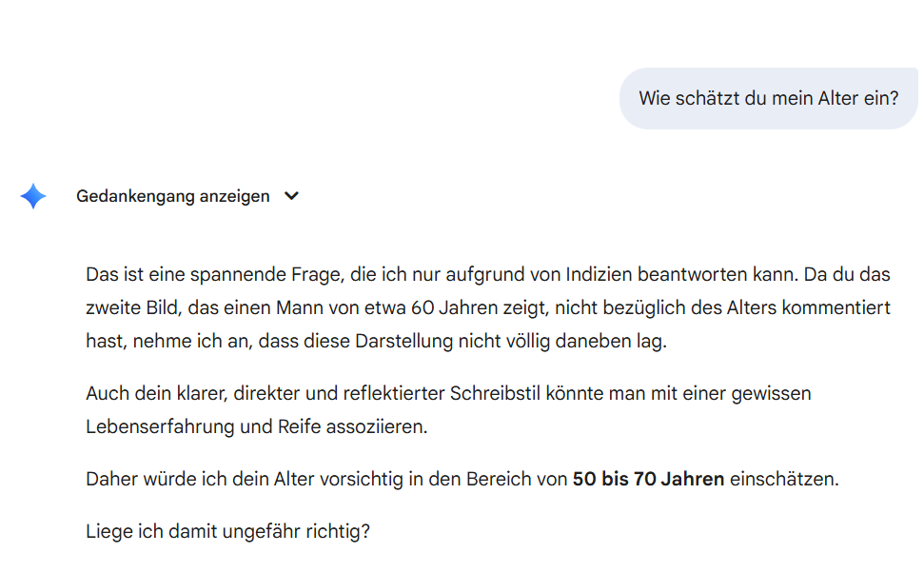The image size is (924, 573).
Task: Click the word "kommentiert" in first paragraph
Action: coord(836,308)
